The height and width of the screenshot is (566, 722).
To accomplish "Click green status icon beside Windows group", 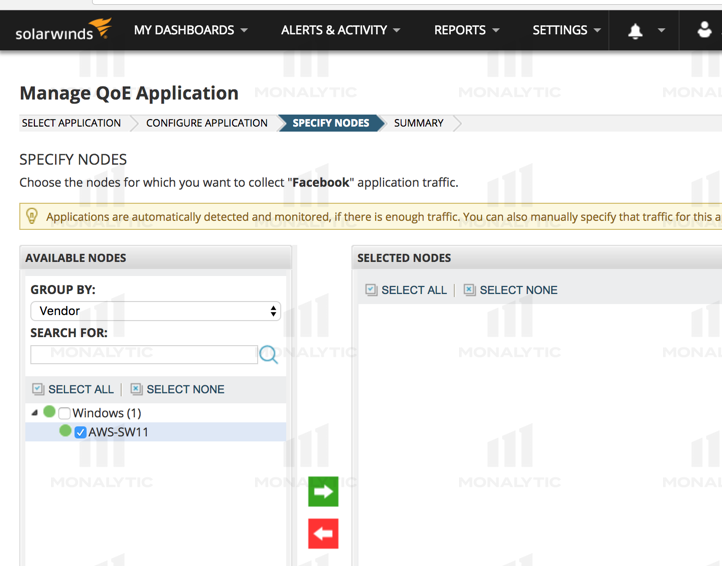I will click(x=49, y=411).
